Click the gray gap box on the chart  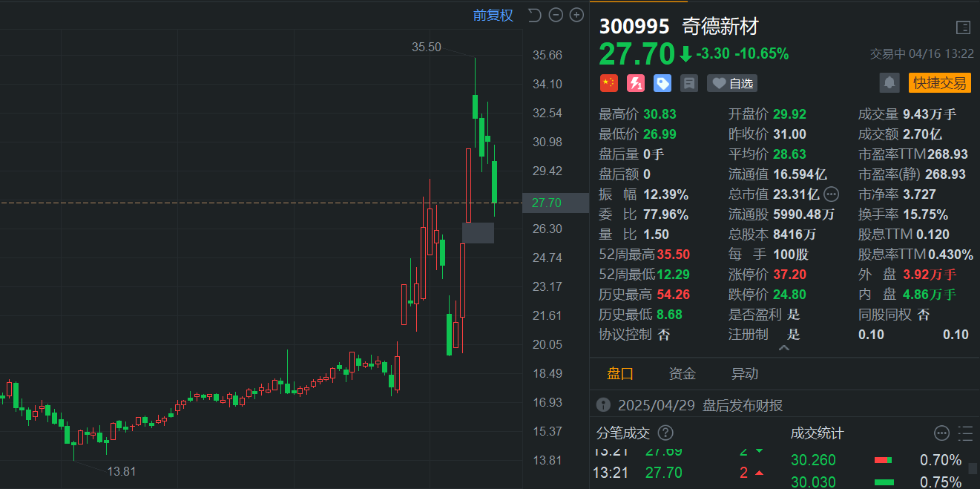[478, 232]
